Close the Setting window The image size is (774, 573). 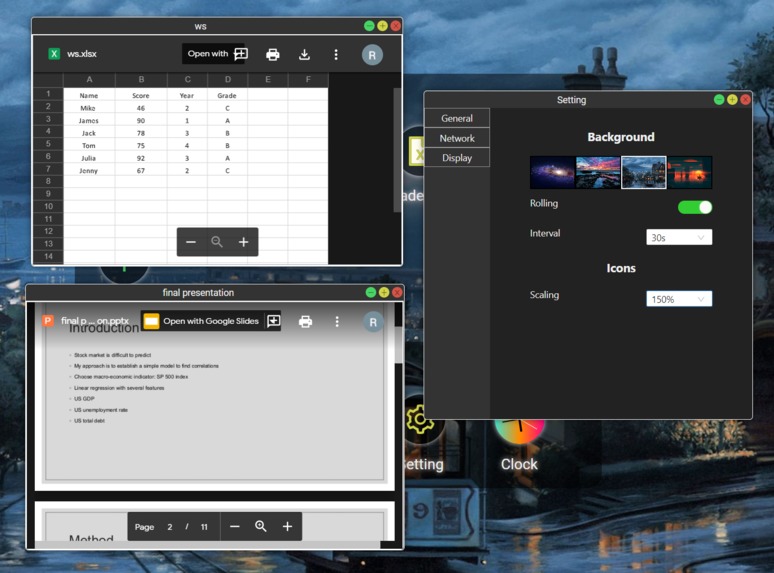745,100
